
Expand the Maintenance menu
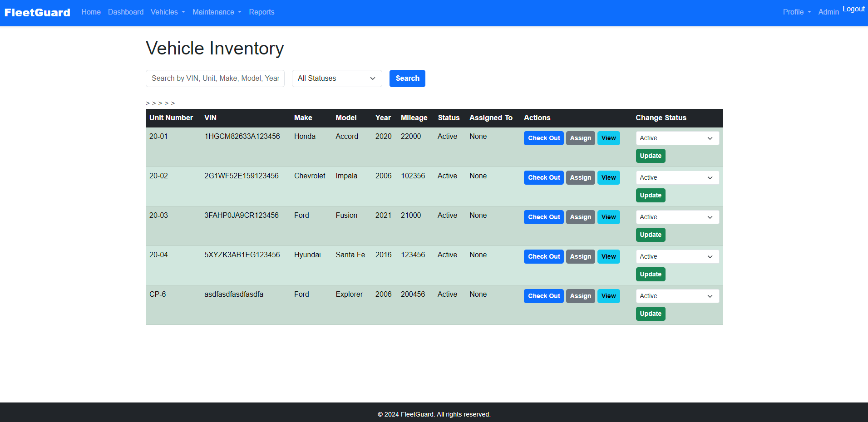217,12
